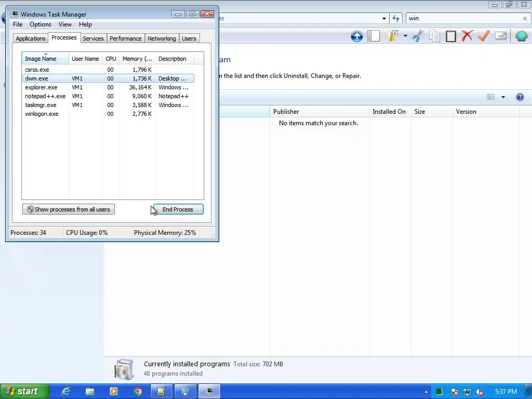The height and width of the screenshot is (399, 532).
Task: Select the taskmgr.exe process row
Action: 108,105
